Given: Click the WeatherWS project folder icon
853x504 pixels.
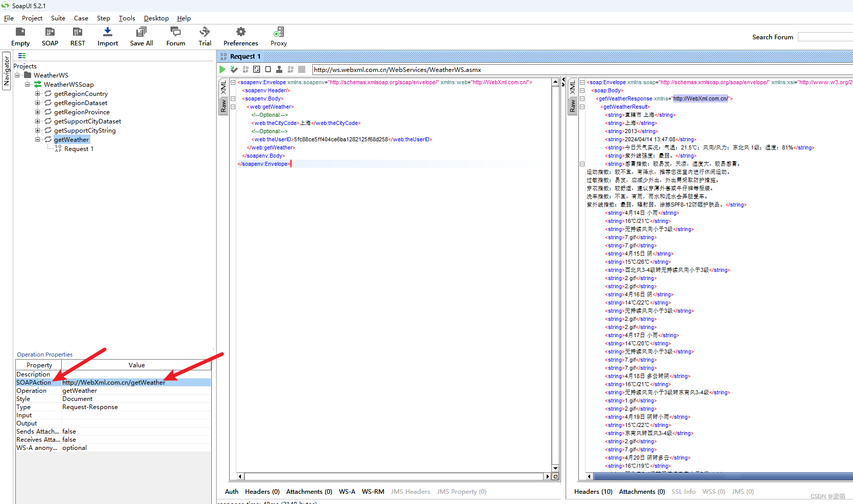Looking at the screenshot, I should click(x=28, y=75).
